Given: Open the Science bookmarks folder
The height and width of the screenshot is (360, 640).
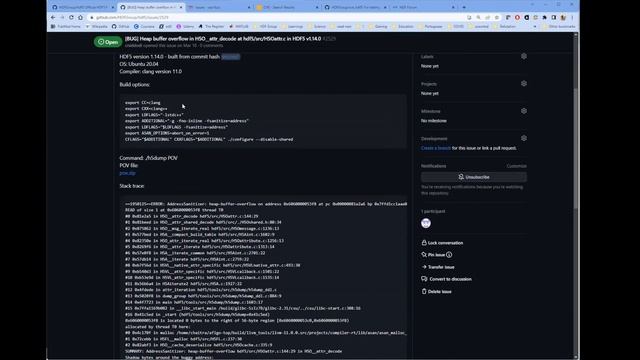Looking at the screenshot, I should pyautogui.click(x=317, y=27).
